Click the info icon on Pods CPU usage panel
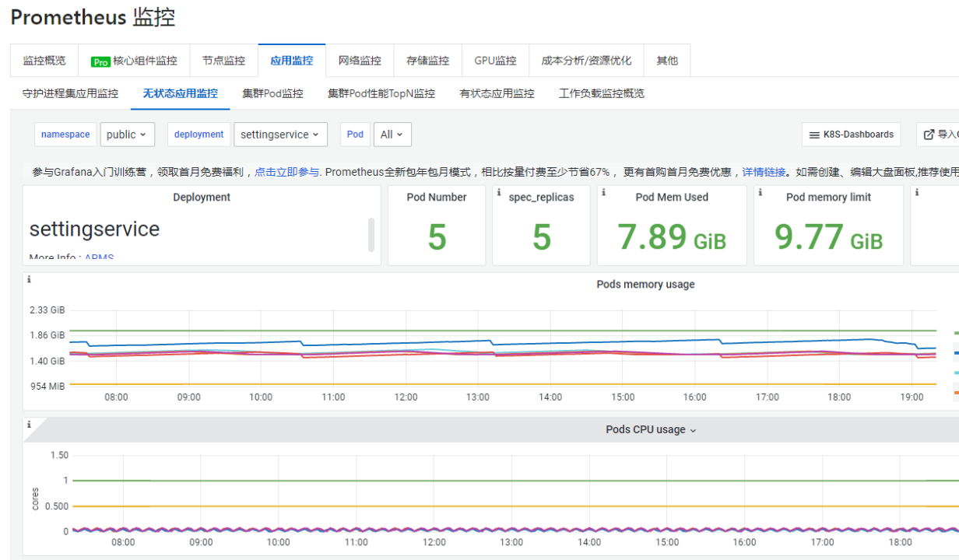Image resolution: width=959 pixels, height=560 pixels. pos(29,425)
